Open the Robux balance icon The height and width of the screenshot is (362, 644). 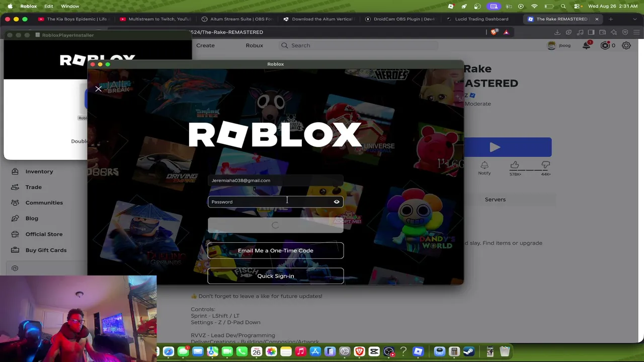coord(605,45)
